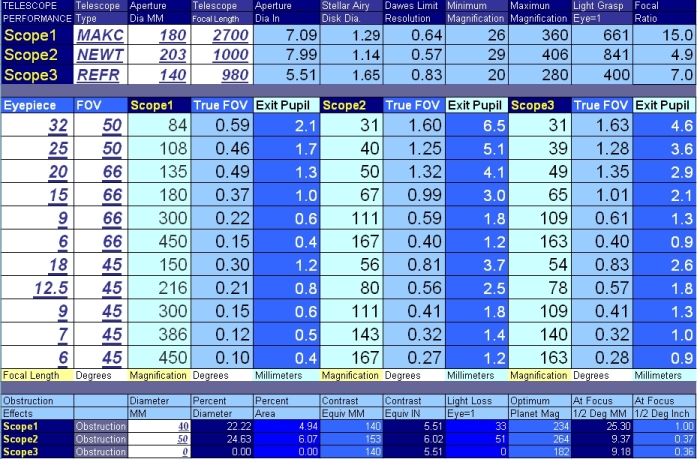
Task: Select Scope2 maximum magnification 406
Action: tap(540, 55)
